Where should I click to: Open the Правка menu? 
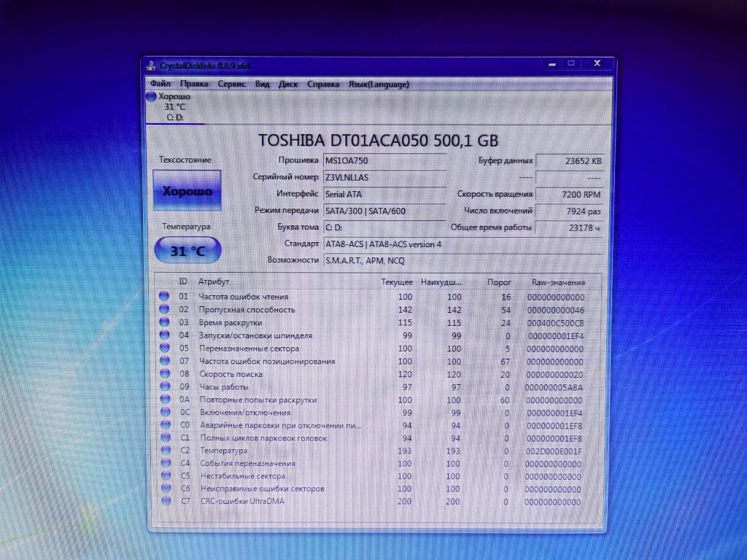pos(194,84)
